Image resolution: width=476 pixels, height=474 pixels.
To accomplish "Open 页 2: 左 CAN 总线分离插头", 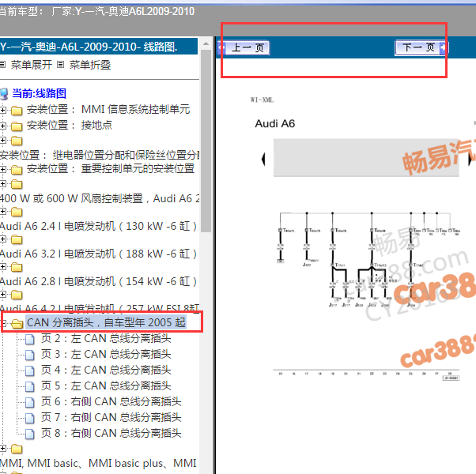I will (106, 338).
